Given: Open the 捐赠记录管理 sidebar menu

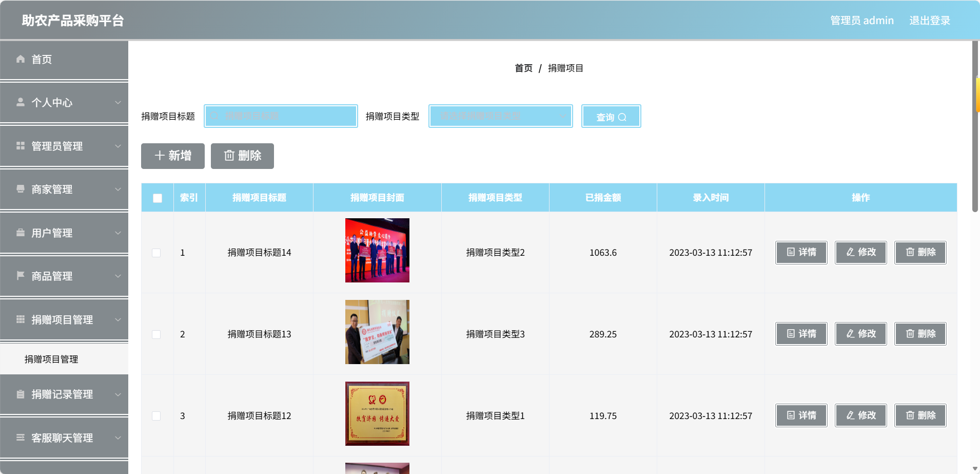Looking at the screenshot, I should pyautogui.click(x=64, y=394).
